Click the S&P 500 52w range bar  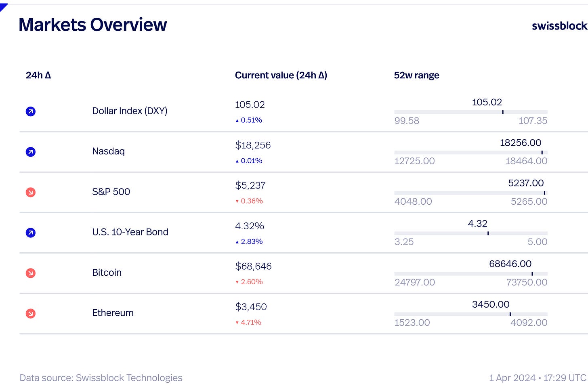tap(471, 193)
